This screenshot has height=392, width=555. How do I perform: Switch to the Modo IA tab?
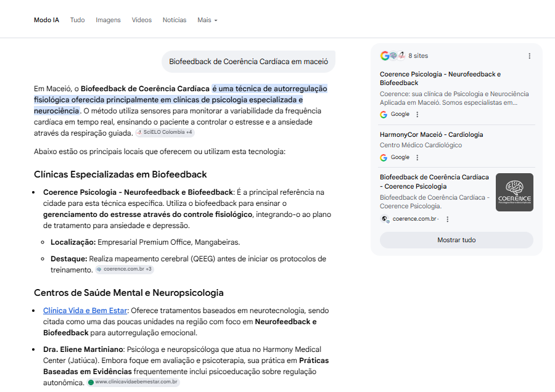tap(46, 20)
